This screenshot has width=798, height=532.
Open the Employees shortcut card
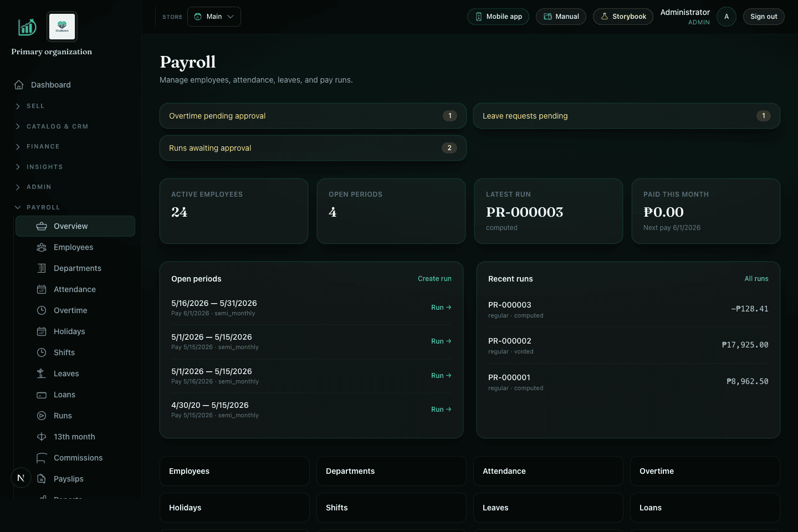[234, 471]
